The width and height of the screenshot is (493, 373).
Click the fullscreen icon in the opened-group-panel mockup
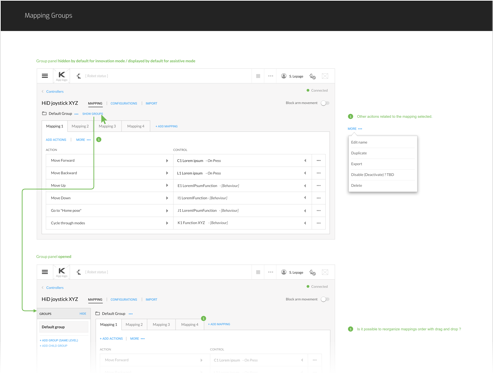click(x=325, y=272)
